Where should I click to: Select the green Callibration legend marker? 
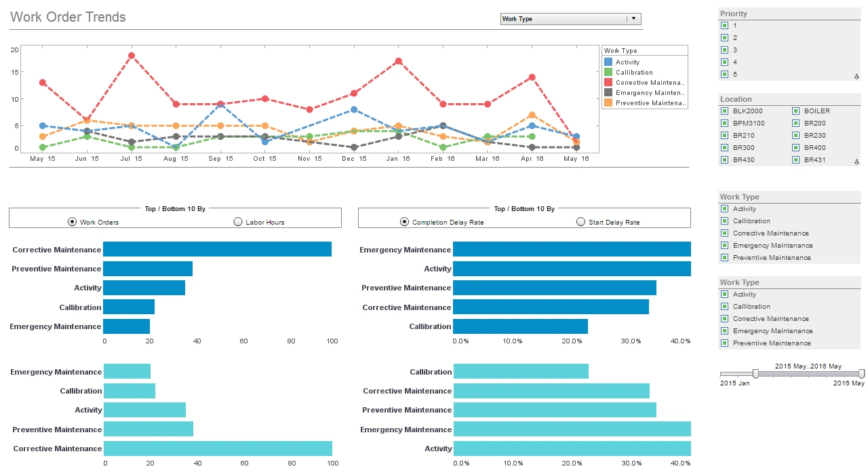(608, 72)
